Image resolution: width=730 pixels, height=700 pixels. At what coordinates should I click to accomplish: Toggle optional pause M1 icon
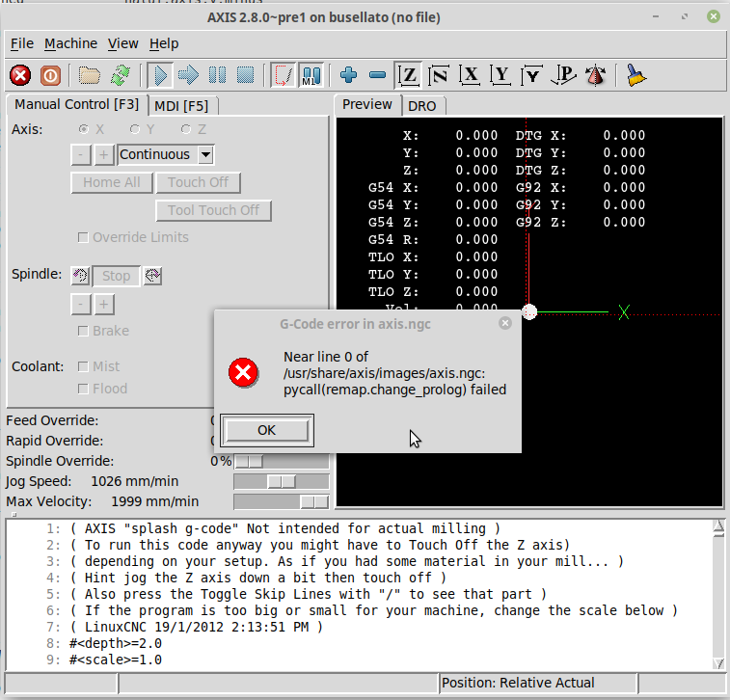tap(311, 75)
